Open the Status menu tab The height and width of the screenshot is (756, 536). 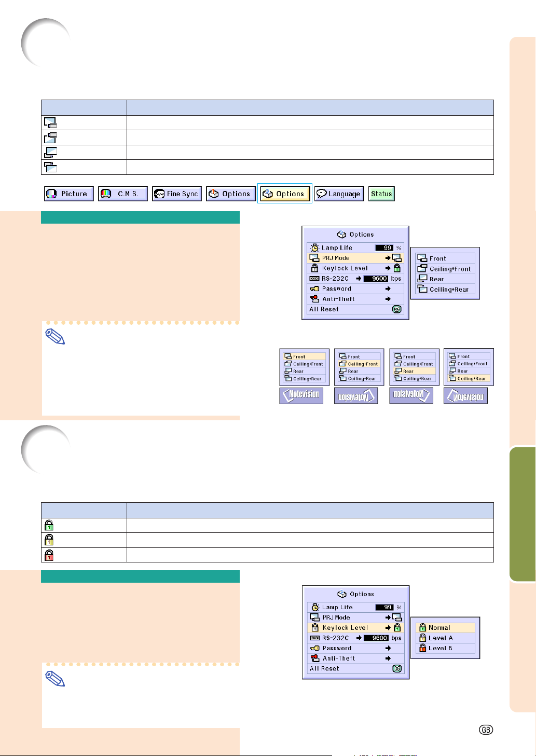(x=381, y=194)
